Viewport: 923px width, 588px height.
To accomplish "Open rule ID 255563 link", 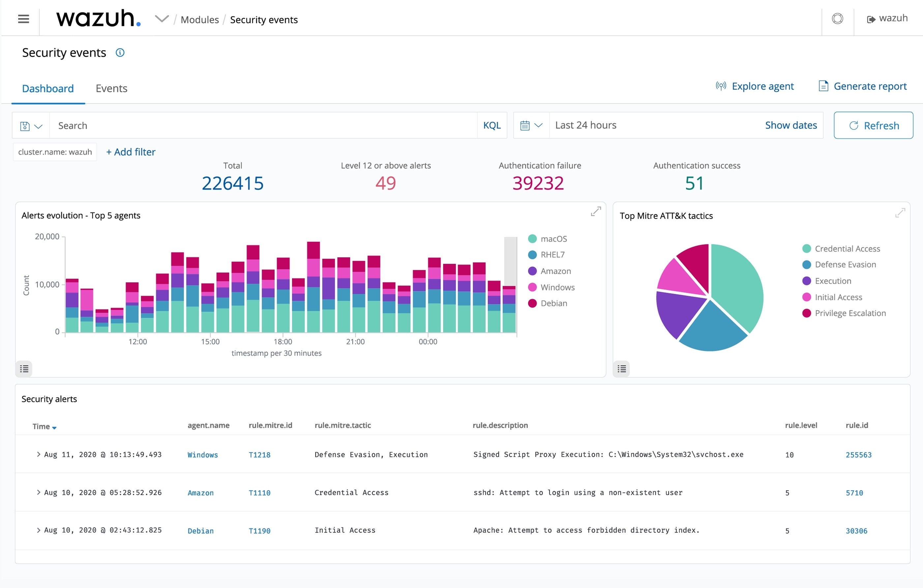I will click(858, 455).
